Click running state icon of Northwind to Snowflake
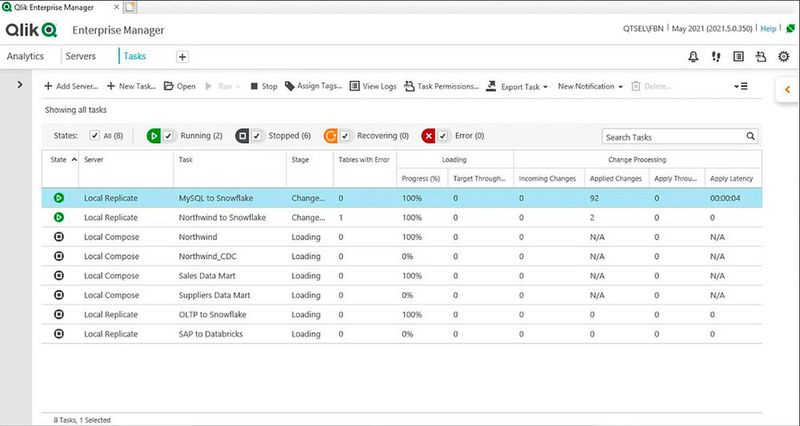Image resolution: width=800 pixels, height=426 pixels. tap(59, 217)
